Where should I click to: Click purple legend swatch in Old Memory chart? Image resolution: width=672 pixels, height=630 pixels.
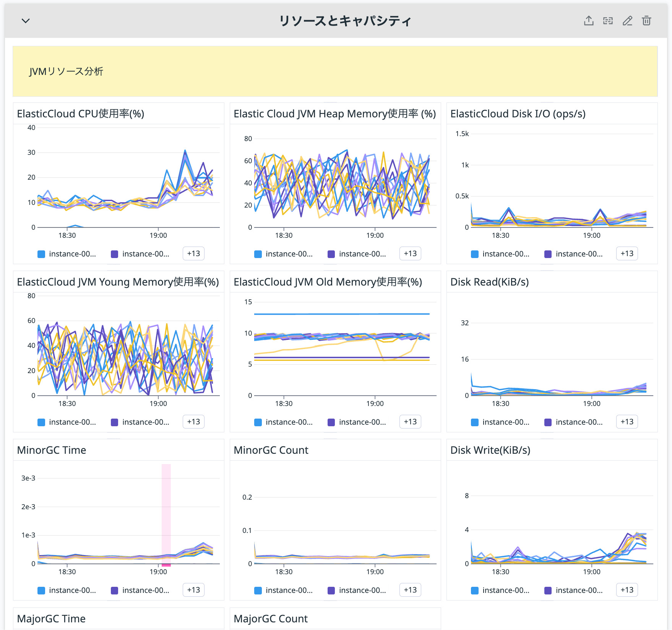point(331,422)
